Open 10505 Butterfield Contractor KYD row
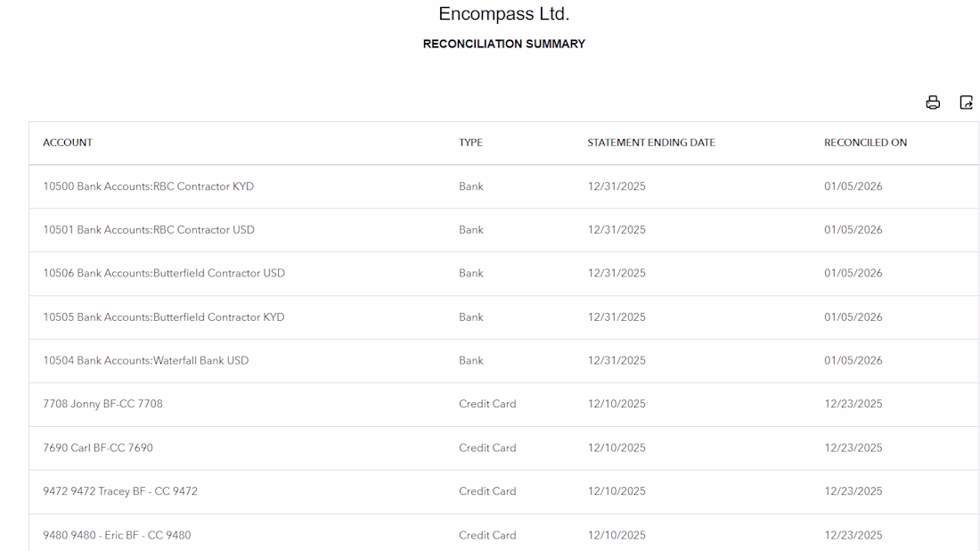This screenshot has width=980, height=551. pos(164,317)
